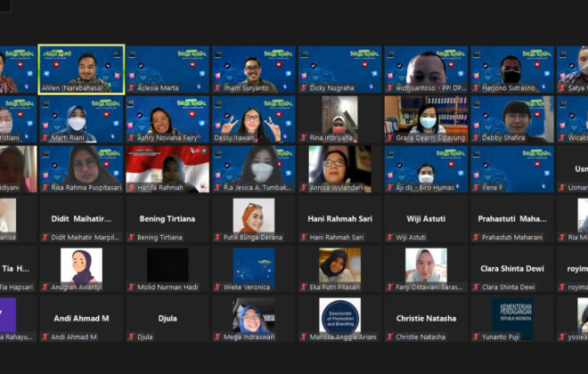588x374 pixels.
Task: Click the large "Hani Rahmah Sari" center name
Action: pos(340,218)
